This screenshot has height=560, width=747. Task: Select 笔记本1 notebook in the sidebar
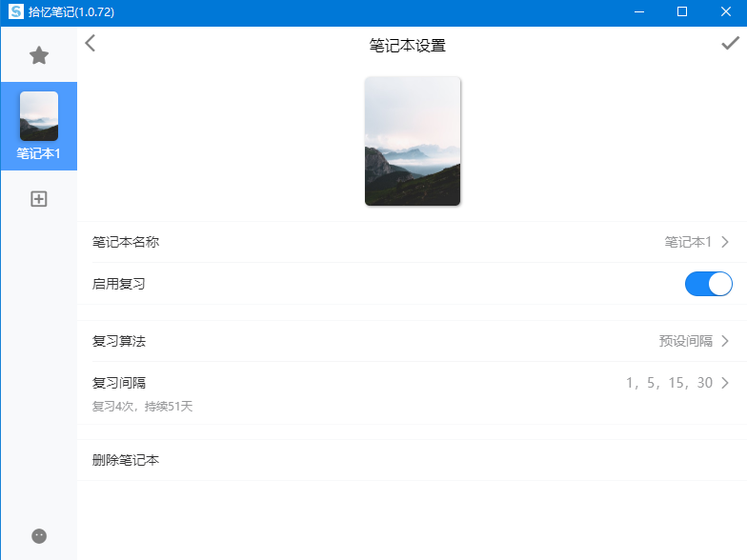38,126
